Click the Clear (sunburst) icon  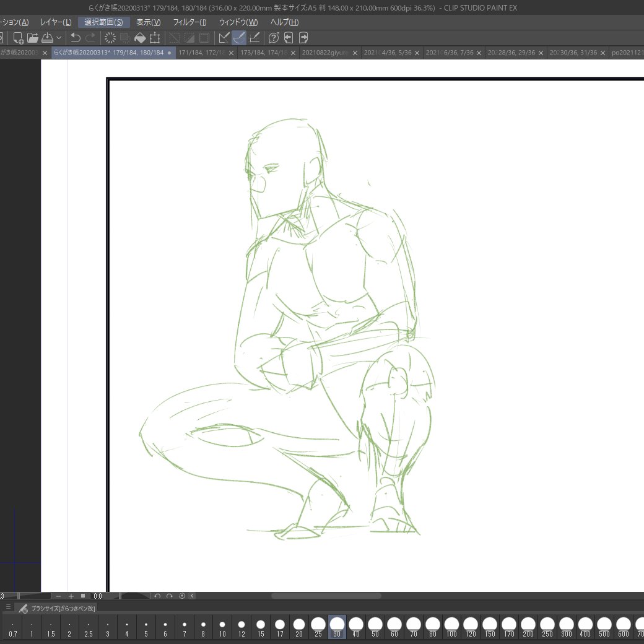(110, 38)
